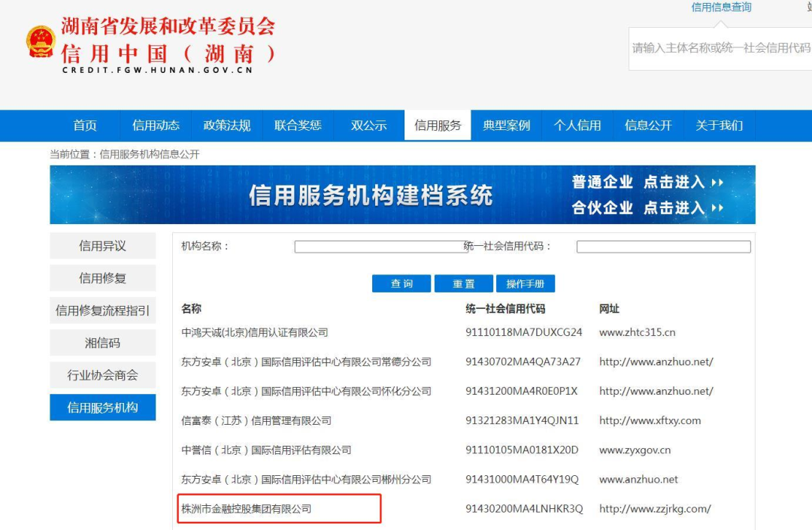Open 政策法规 menu item
This screenshot has height=530, width=812.
point(226,126)
